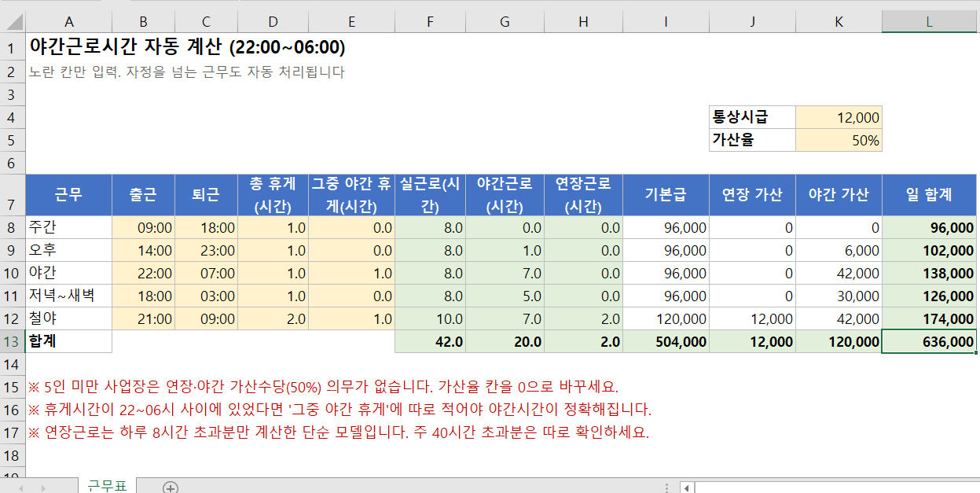Click the grand total cell 636,000

[x=930, y=342]
